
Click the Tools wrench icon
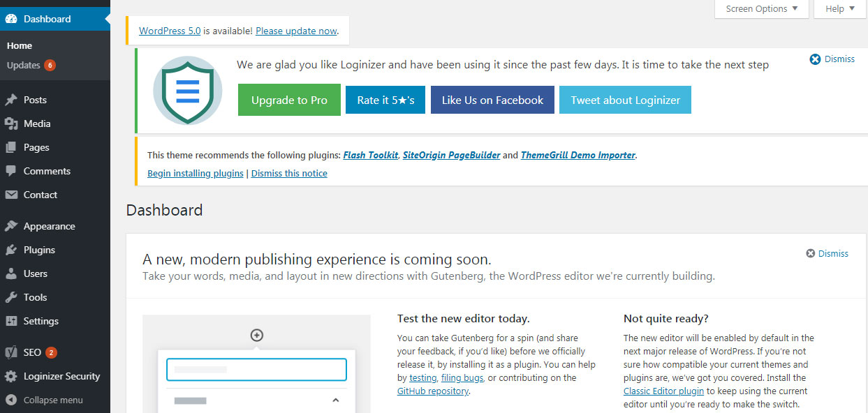click(11, 297)
